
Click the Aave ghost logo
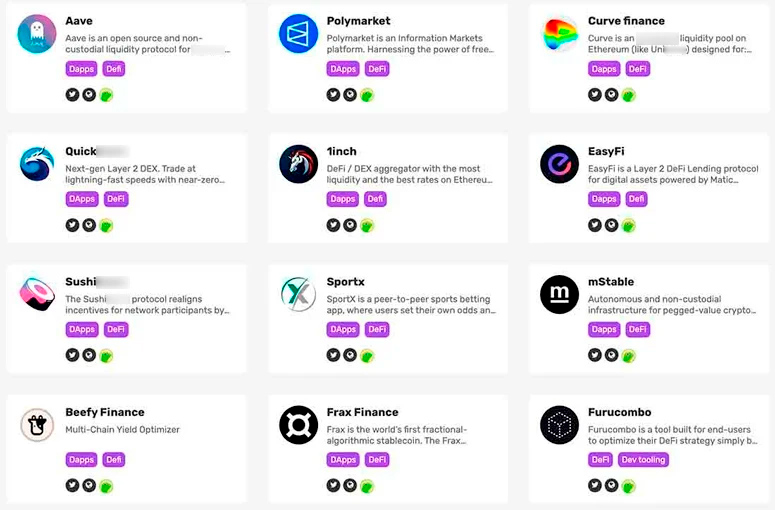coord(37,34)
